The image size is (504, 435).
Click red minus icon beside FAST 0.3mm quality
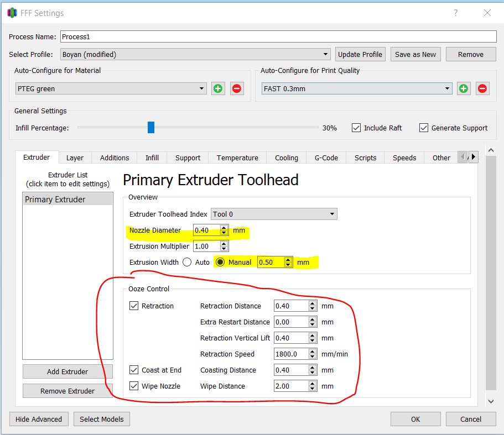[x=482, y=88]
